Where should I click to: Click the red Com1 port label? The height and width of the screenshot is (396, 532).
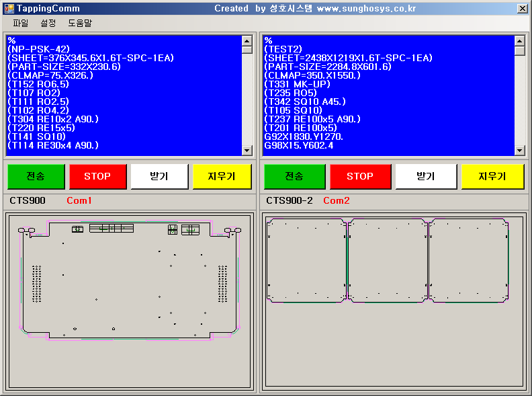click(x=79, y=201)
